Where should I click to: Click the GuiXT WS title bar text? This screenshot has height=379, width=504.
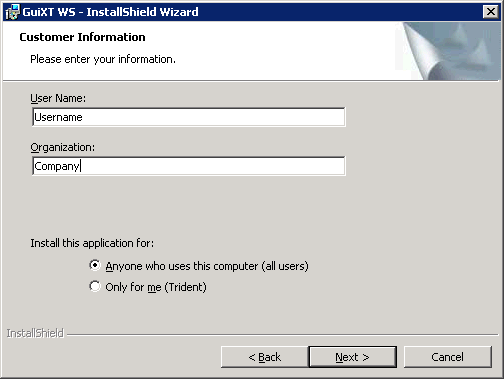pos(110,12)
